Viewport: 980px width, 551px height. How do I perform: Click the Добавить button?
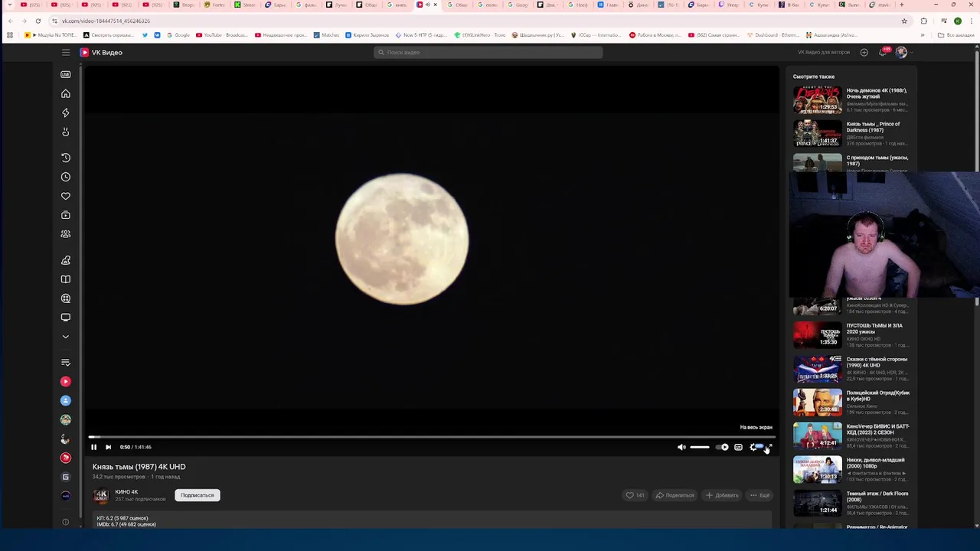[x=722, y=495]
